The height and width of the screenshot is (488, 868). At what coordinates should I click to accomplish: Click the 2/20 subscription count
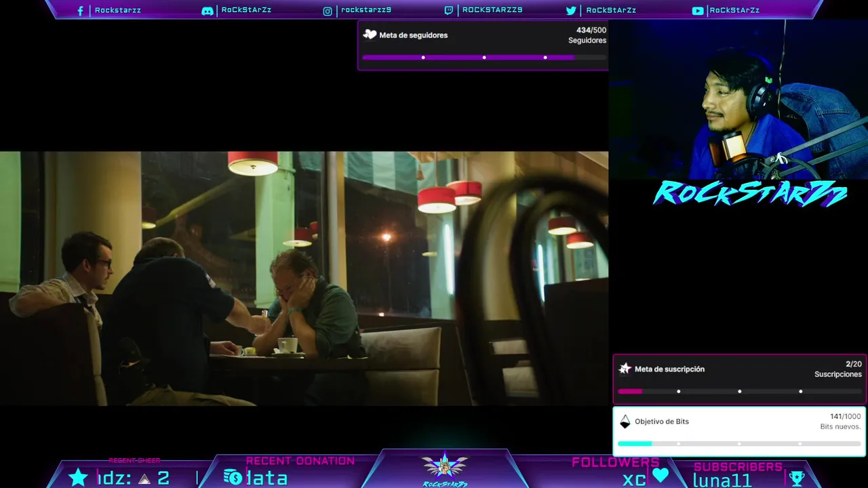pos(854,364)
